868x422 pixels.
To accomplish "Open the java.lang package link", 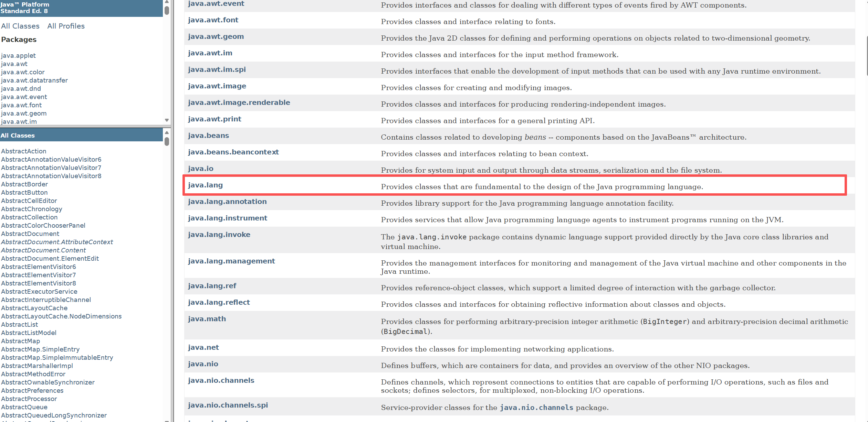I will [205, 185].
